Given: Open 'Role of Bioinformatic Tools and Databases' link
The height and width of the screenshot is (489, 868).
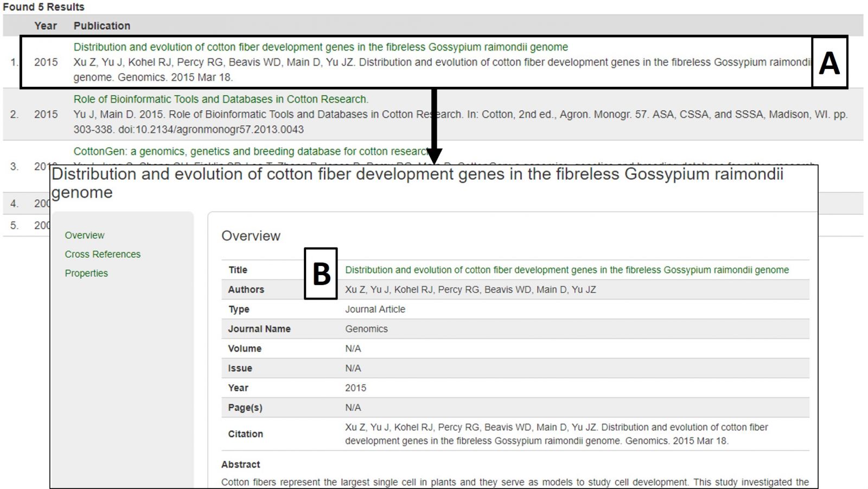Looking at the screenshot, I should click(x=221, y=99).
